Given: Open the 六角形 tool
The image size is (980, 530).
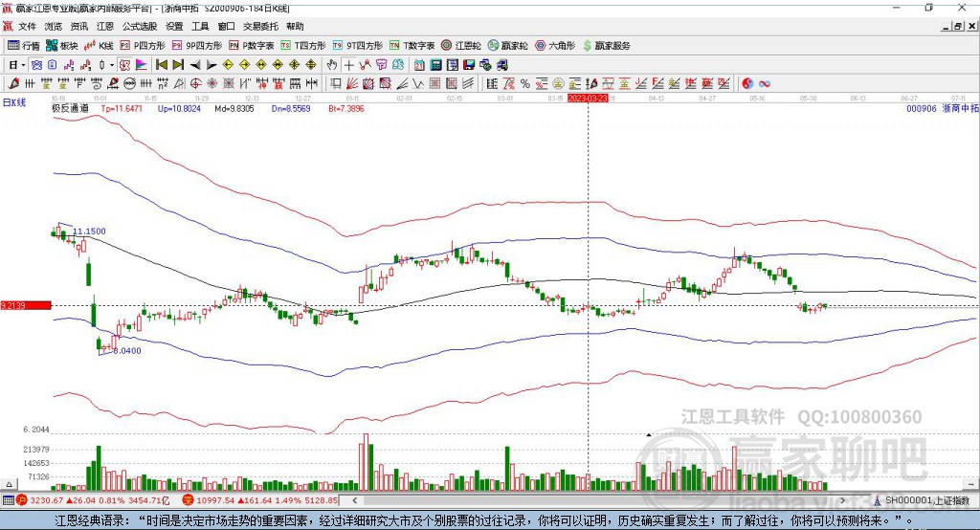Looking at the screenshot, I should tap(555, 46).
